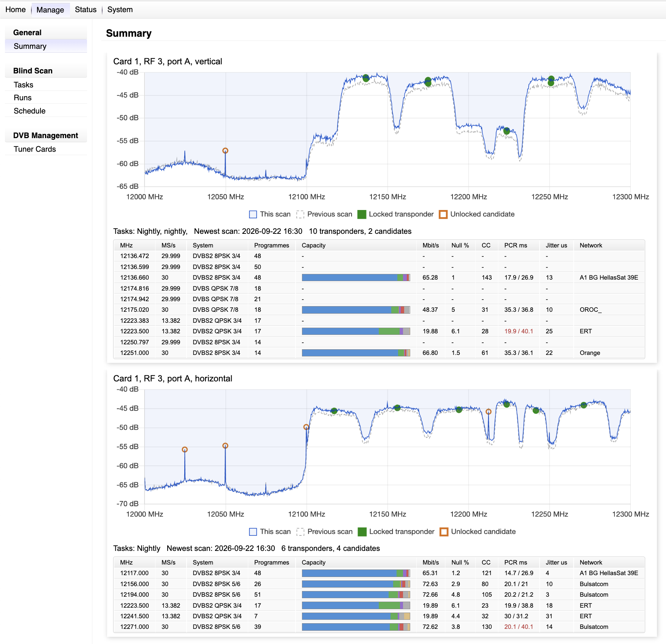Screen dimensions: 666x644
Task: Toggle Previous scan legend in vertical chart
Action: pyautogui.click(x=324, y=214)
